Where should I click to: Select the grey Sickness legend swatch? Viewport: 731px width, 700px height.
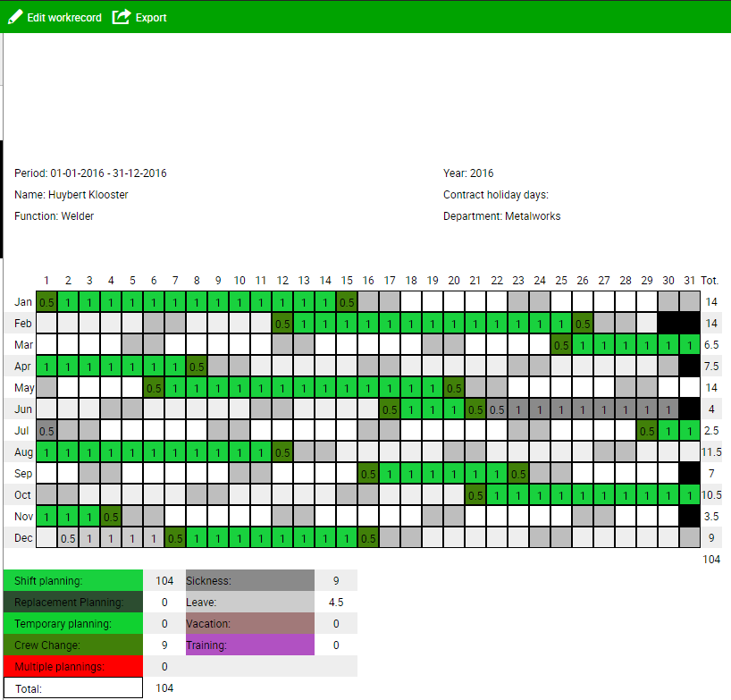click(x=249, y=581)
